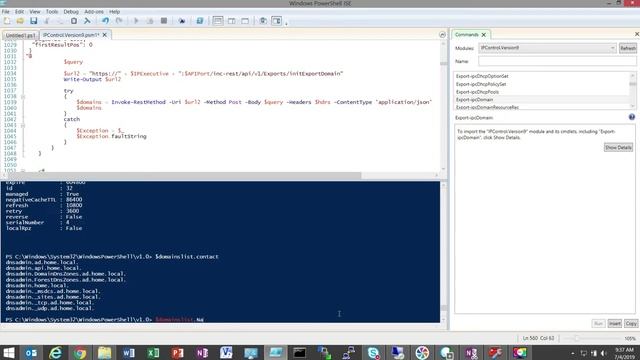
Task: Click the Open script folder icon
Action: coord(20,21)
